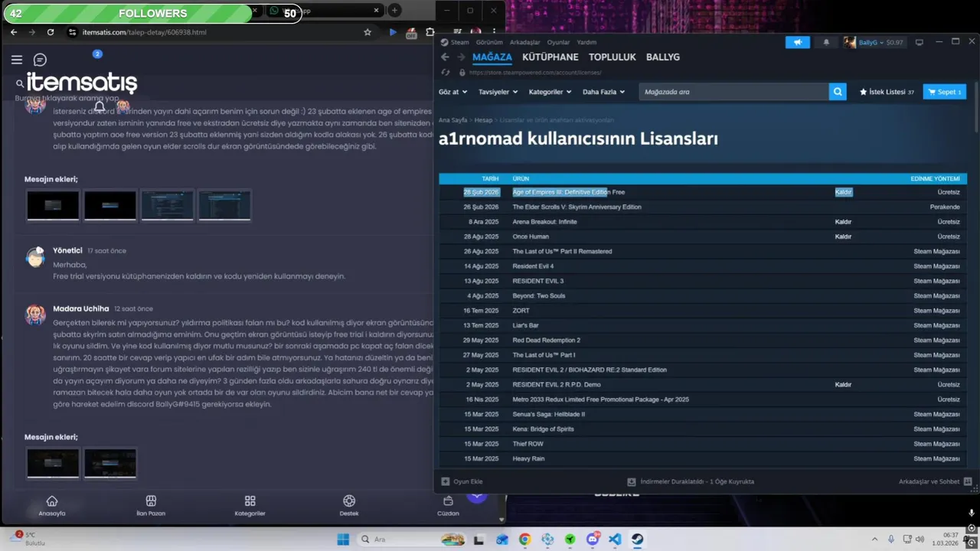Open Visual Studio Code from taskbar
Viewport: 980px width, 551px height.
click(x=615, y=540)
